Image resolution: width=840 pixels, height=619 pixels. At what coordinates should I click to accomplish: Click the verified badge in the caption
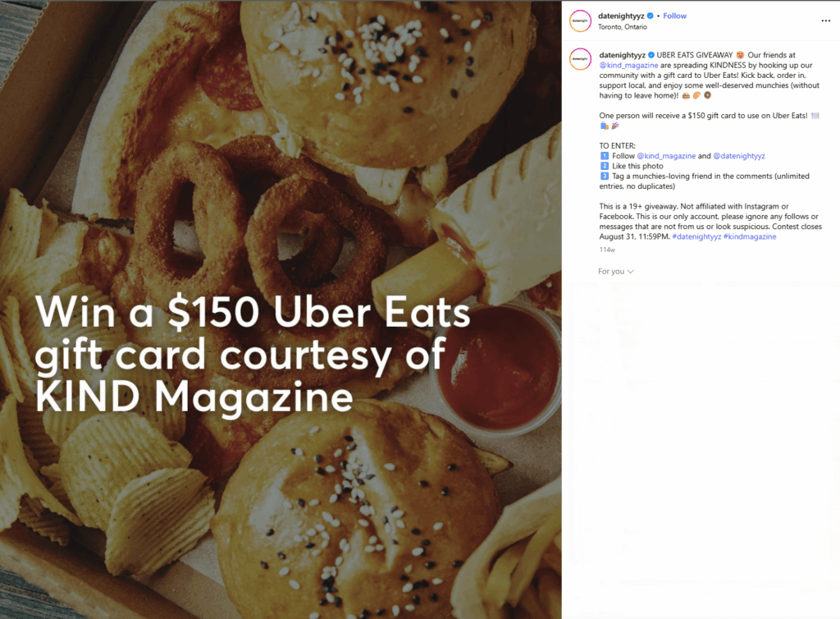(x=651, y=55)
